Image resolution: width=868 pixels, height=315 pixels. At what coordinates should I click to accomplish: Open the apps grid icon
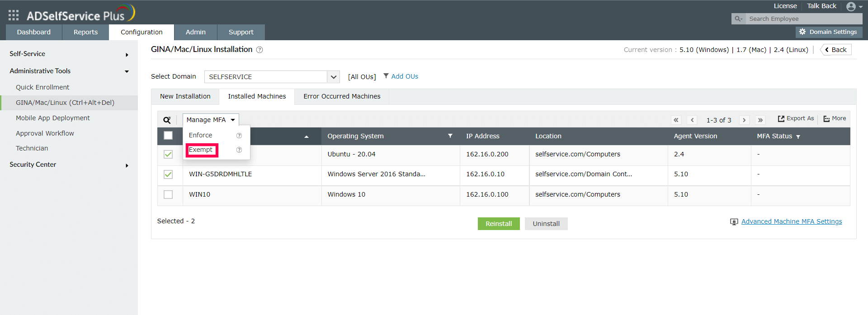14,15
